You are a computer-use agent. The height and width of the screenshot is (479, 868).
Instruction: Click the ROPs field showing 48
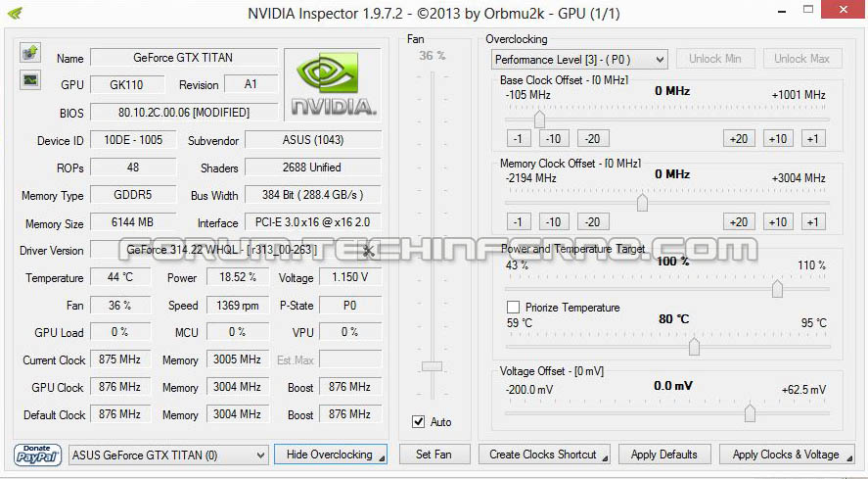(x=133, y=168)
